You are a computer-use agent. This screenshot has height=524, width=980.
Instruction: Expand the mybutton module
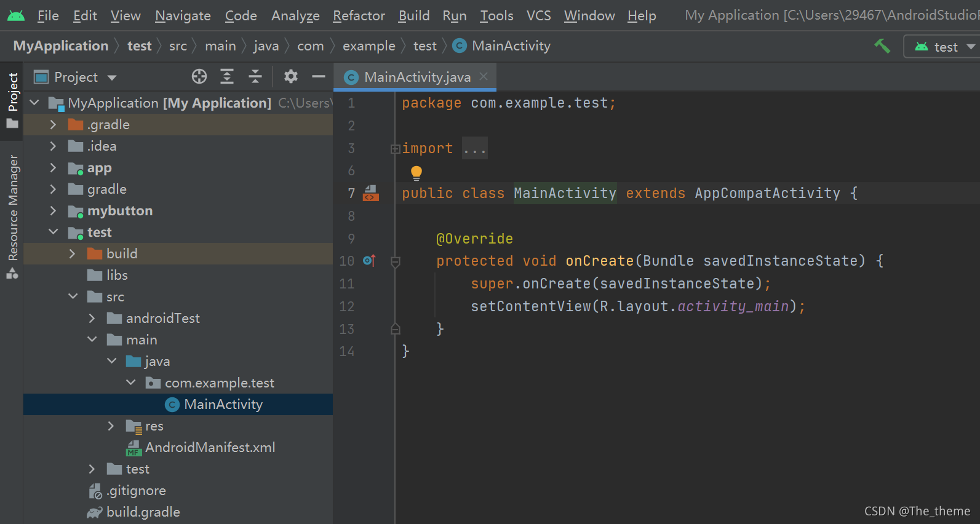coord(54,210)
